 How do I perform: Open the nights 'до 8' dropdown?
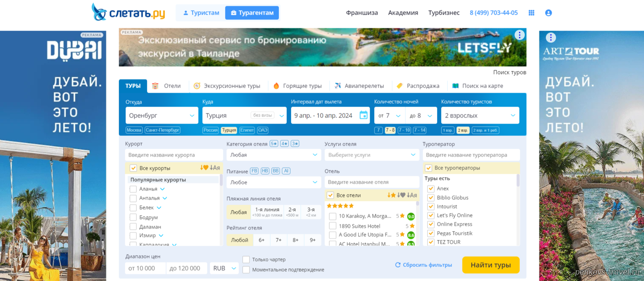tap(421, 115)
